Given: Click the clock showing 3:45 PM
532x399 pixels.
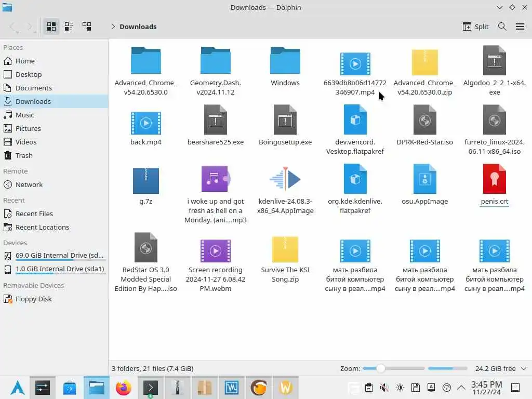Looking at the screenshot, I should click(x=486, y=388).
